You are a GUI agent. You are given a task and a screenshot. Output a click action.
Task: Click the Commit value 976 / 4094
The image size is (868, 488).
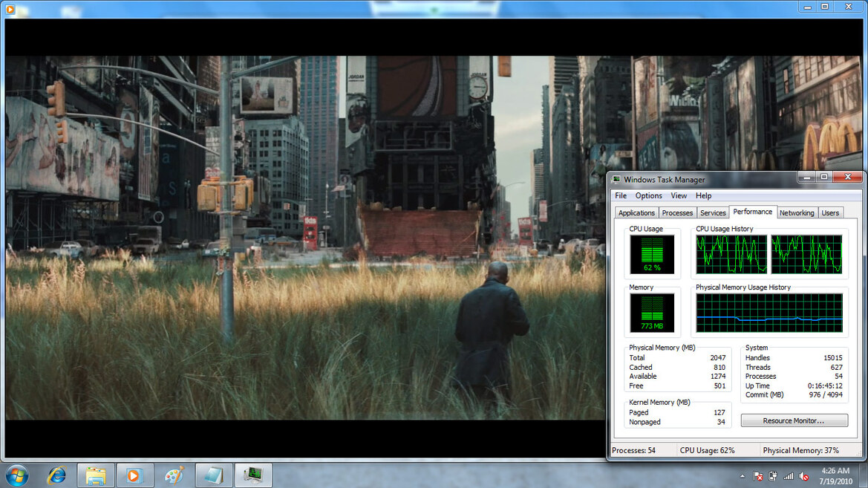point(826,395)
